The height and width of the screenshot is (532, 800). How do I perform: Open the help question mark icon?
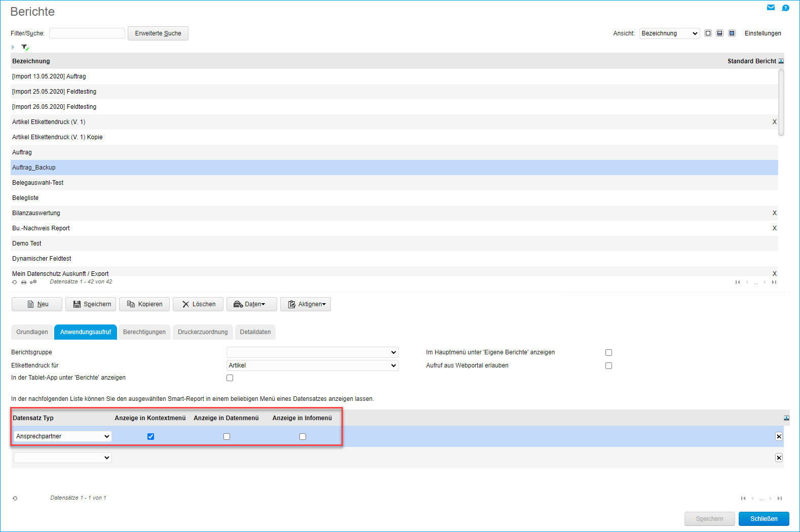point(785,8)
